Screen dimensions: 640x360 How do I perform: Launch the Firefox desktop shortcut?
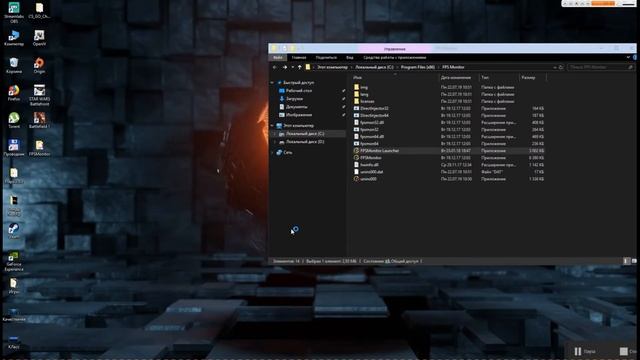pyautogui.click(x=14, y=93)
